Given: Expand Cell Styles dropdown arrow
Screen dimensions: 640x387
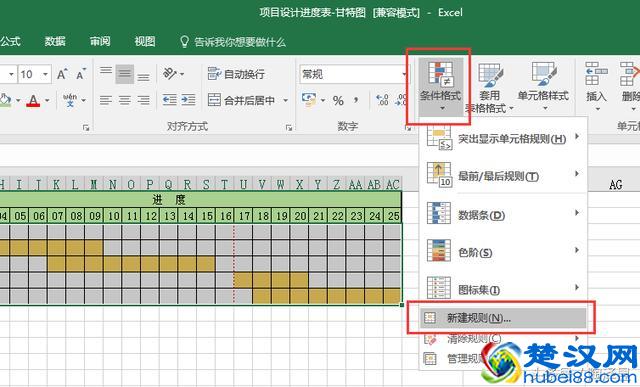Looking at the screenshot, I should (x=545, y=108).
